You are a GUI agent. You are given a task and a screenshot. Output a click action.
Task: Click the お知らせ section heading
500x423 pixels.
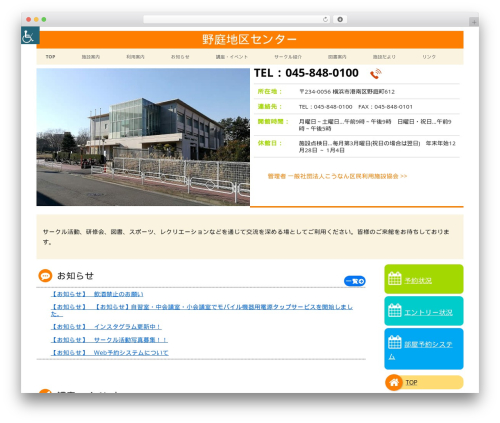click(75, 276)
